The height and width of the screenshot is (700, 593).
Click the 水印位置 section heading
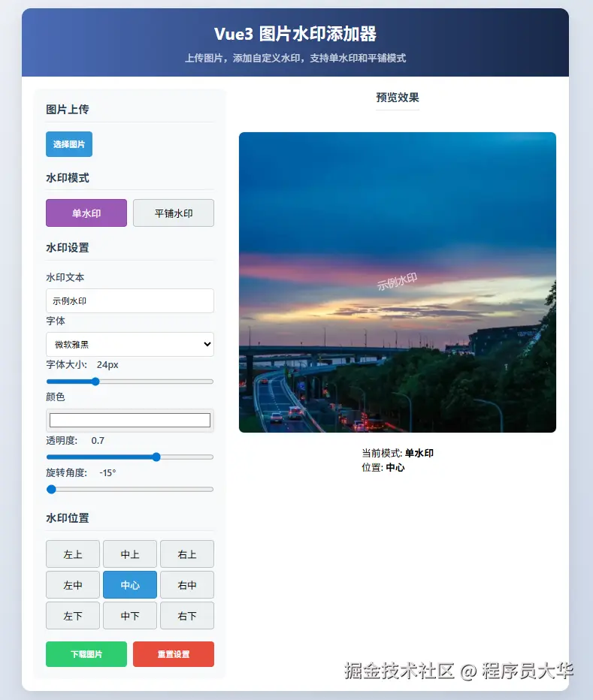tap(68, 517)
